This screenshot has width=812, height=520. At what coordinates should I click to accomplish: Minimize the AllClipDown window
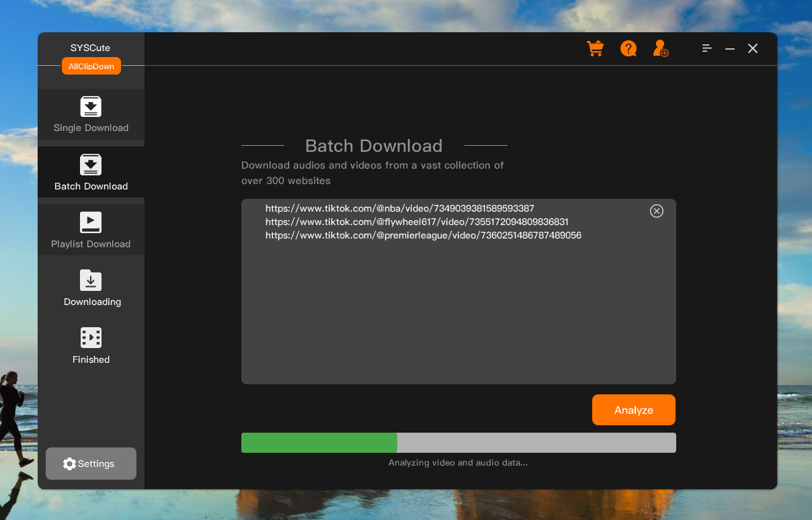(730, 48)
